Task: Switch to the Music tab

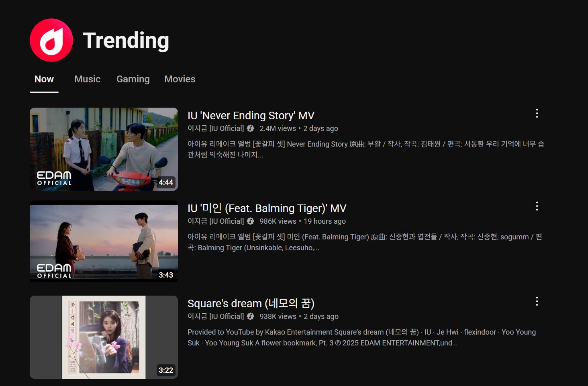Action: point(88,79)
